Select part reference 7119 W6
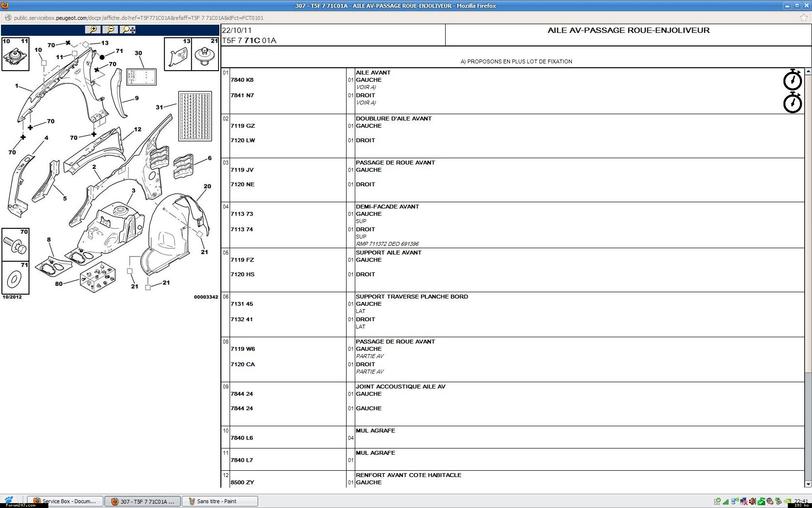This screenshot has height=508, width=812. click(243, 349)
